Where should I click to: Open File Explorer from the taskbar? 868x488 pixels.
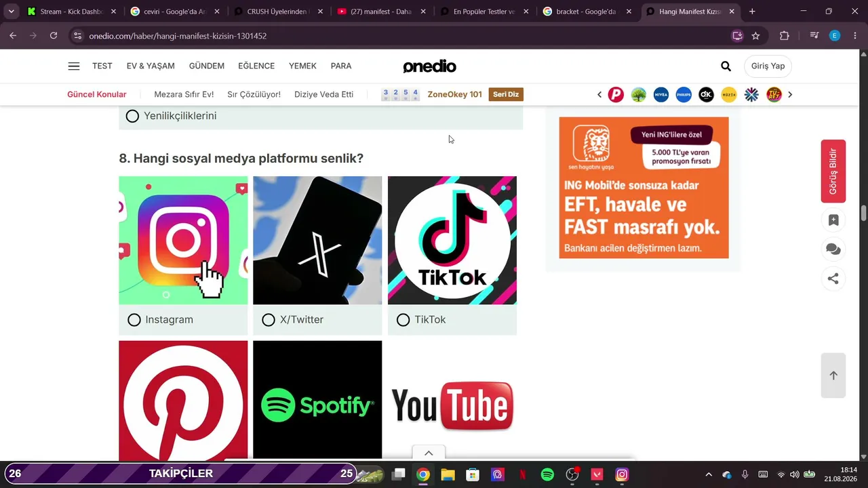448,474
